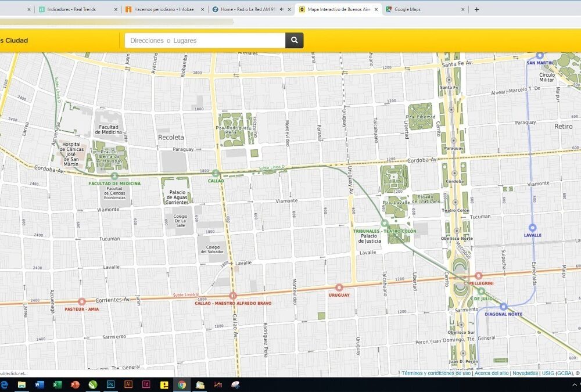The height and width of the screenshot is (392, 581).
Task: Click the Colegio del Salvador label
Action: pyautogui.click(x=212, y=249)
